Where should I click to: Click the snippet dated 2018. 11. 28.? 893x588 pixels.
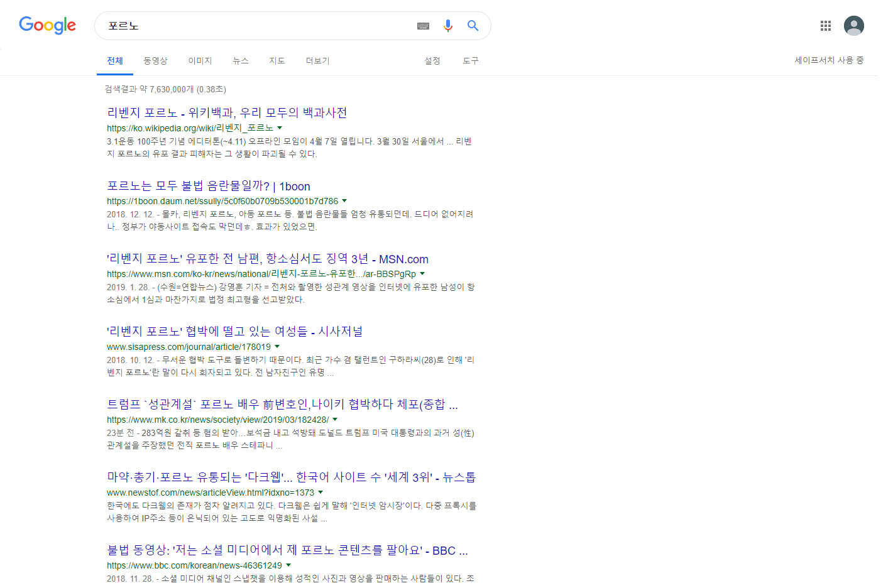[290, 579]
